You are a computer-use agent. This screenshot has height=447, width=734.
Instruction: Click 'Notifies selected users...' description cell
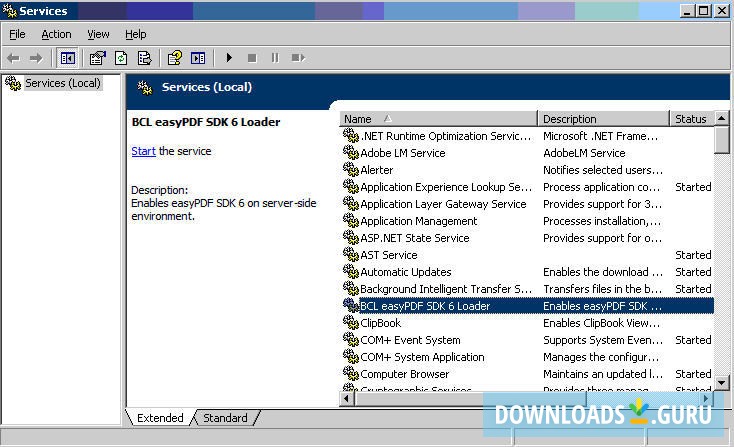[x=602, y=170]
